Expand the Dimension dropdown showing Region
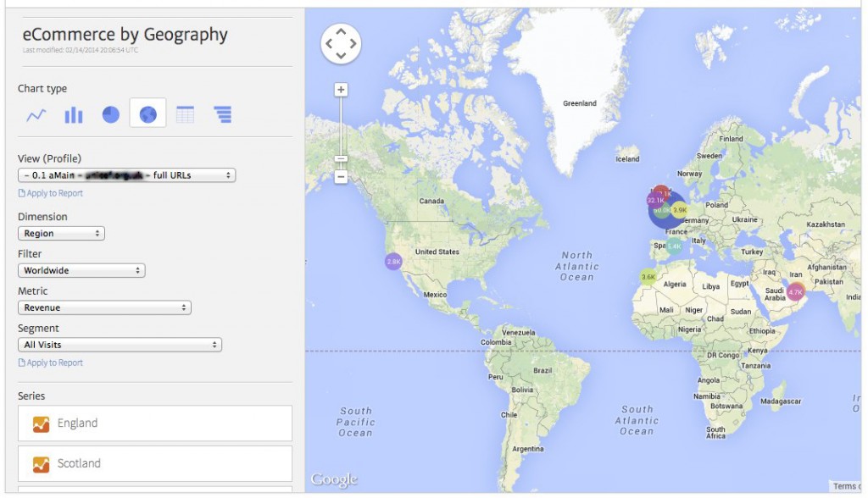868x498 pixels. 61,233
